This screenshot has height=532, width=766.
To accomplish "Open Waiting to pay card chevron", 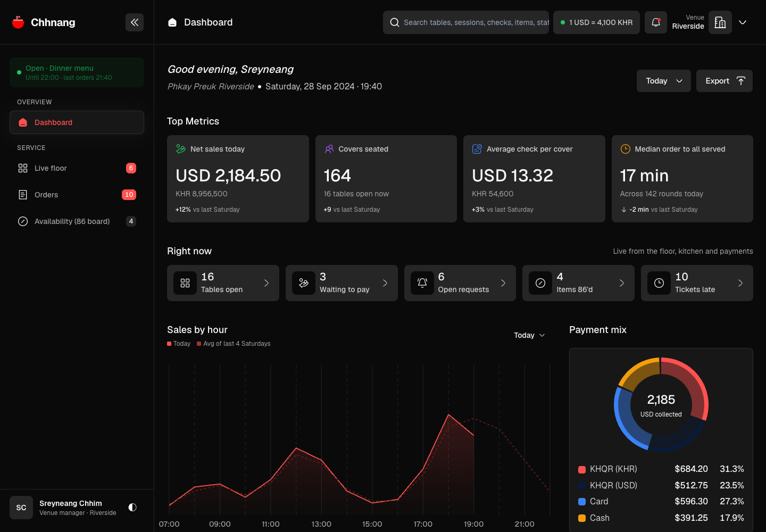I will tap(385, 283).
